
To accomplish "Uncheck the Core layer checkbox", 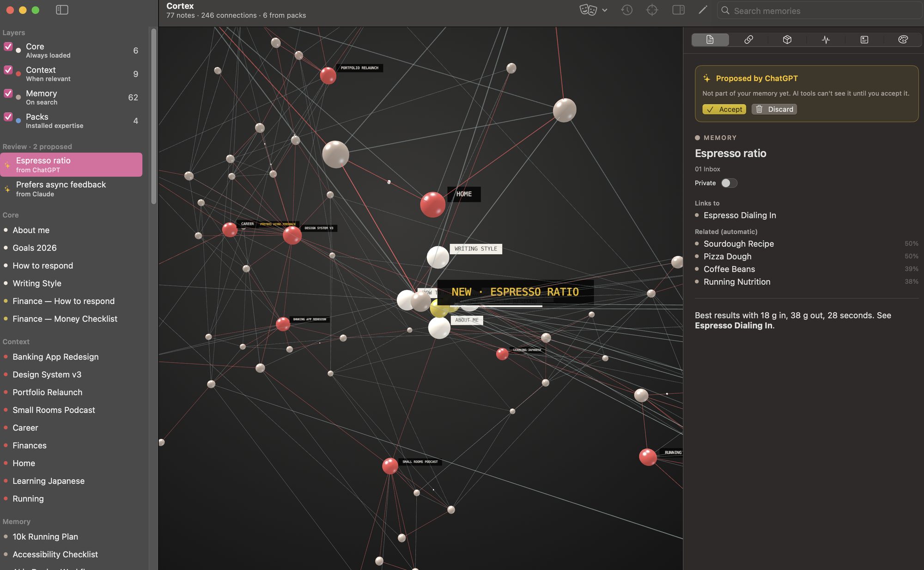I will click(8, 46).
